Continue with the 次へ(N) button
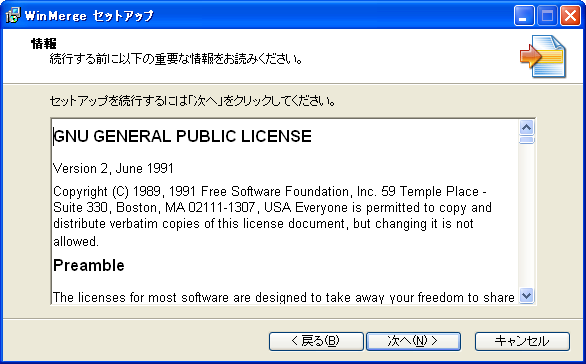The height and width of the screenshot is (364, 586). pos(413,341)
